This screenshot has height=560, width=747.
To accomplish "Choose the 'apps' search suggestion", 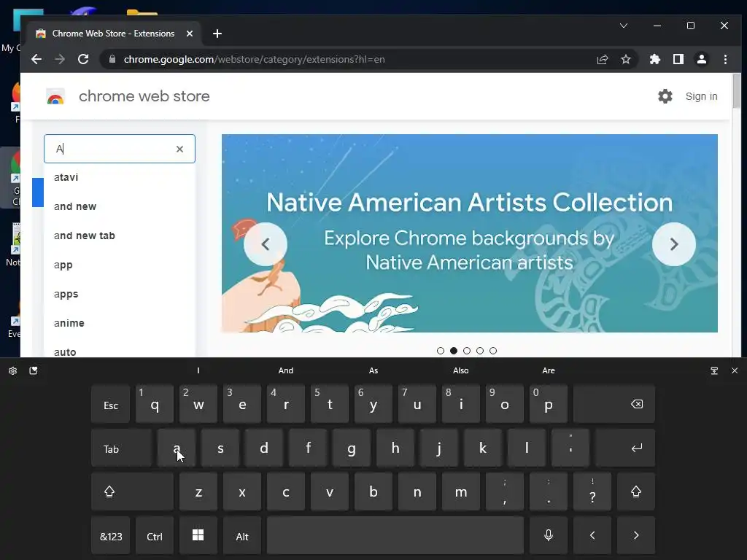I will point(120,295).
